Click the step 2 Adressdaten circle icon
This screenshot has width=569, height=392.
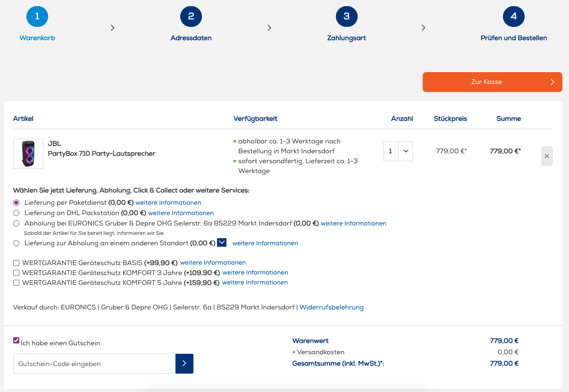191,17
